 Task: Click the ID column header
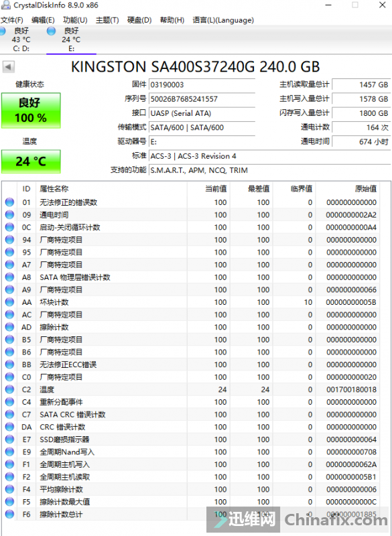tap(26, 189)
